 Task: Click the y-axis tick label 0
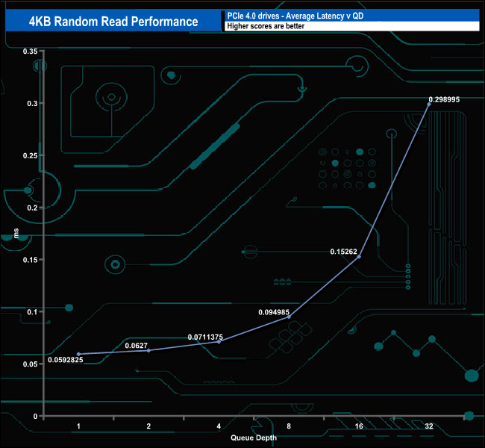[x=36, y=416]
